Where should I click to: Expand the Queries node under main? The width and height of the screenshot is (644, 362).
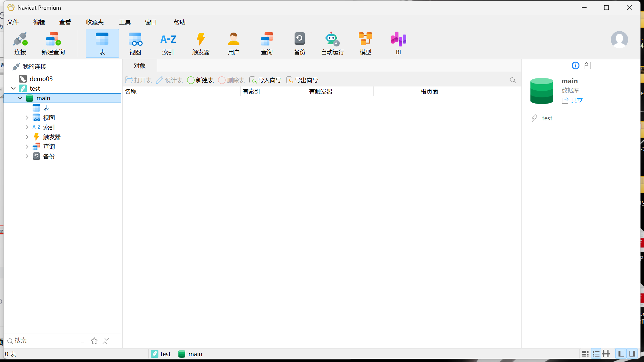click(27, 147)
